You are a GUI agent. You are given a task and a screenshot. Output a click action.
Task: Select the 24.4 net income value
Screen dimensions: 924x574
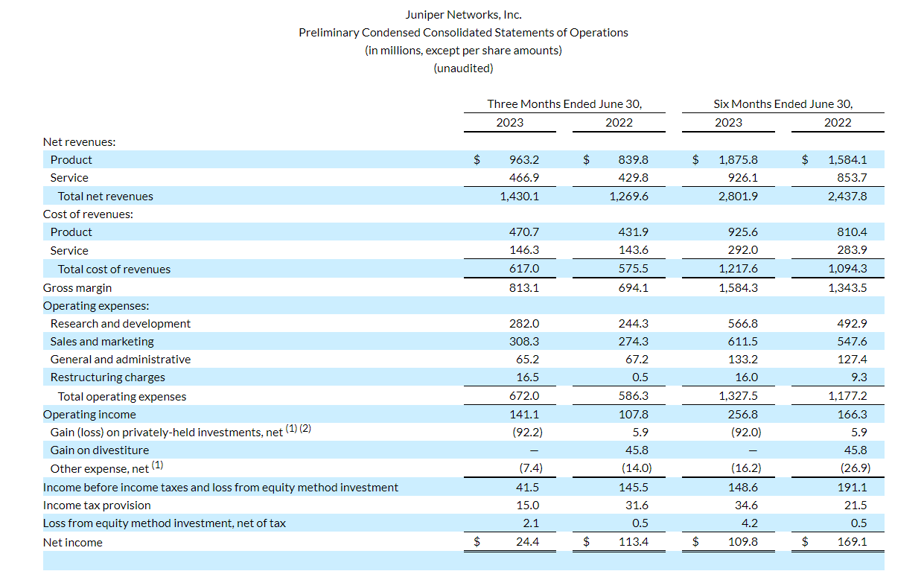click(527, 542)
